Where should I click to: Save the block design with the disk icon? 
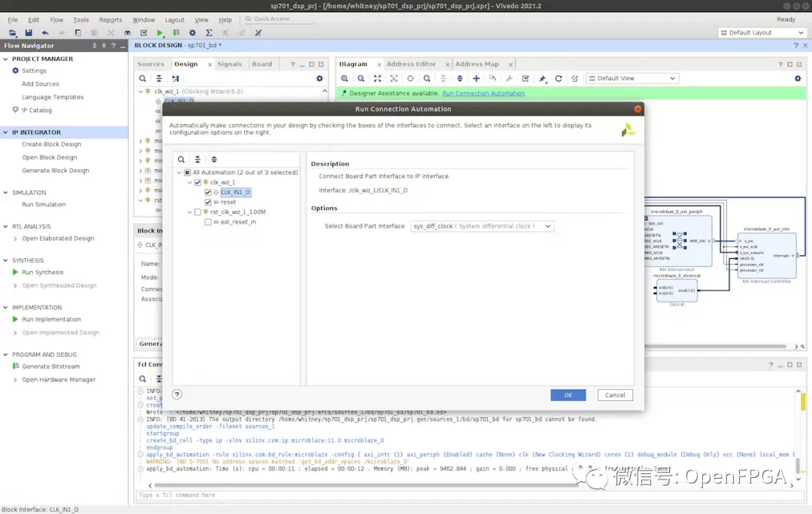[x=29, y=32]
